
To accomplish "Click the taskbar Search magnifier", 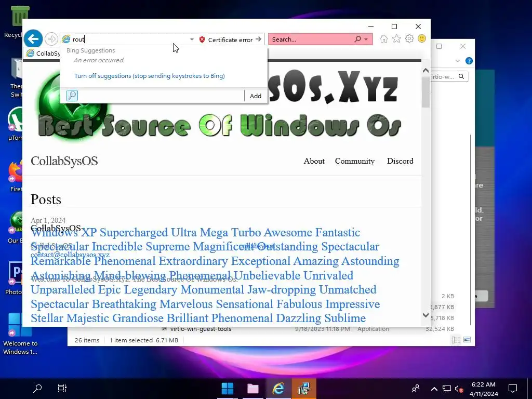I will 37,388.
